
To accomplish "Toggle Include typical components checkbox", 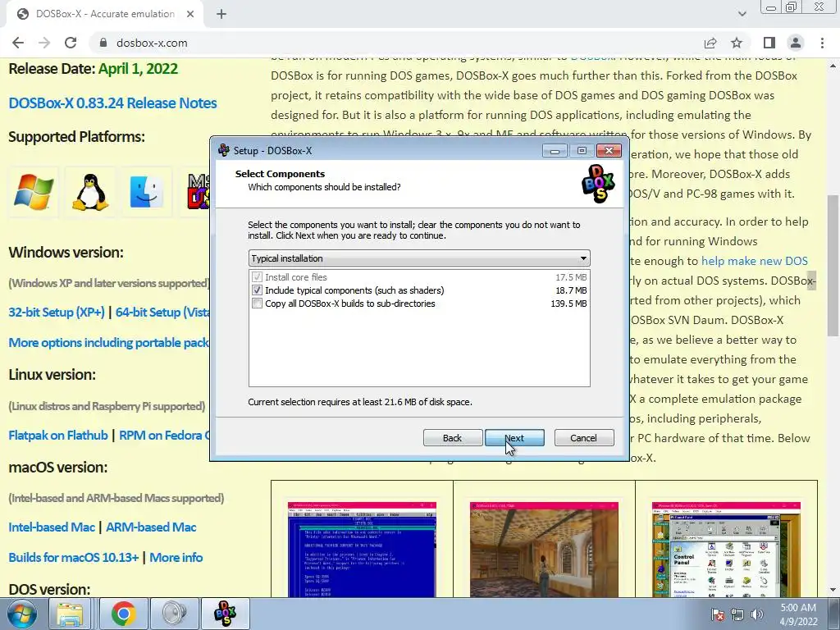I will (257, 290).
